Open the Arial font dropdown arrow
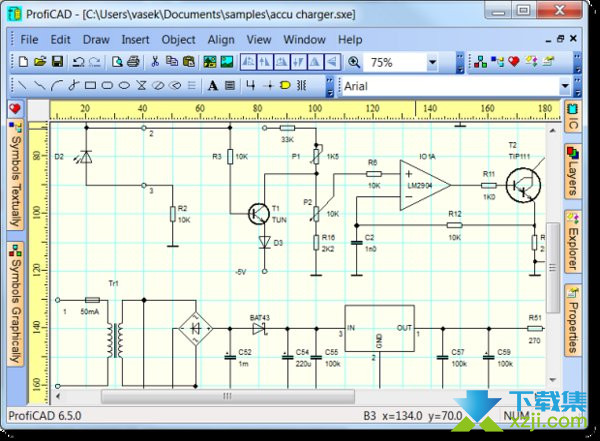This screenshot has height=441, width=600. [x=565, y=86]
